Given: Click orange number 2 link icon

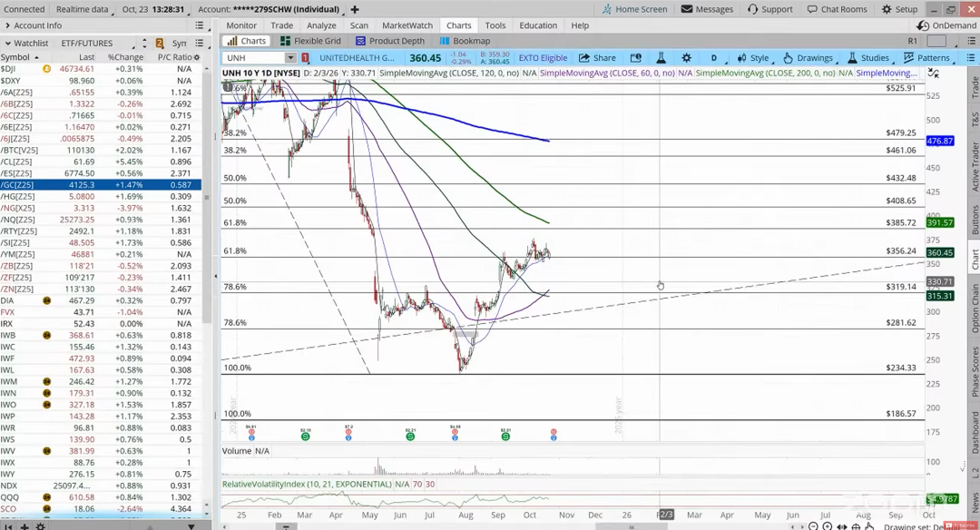Looking at the screenshot, I should [x=160, y=44].
